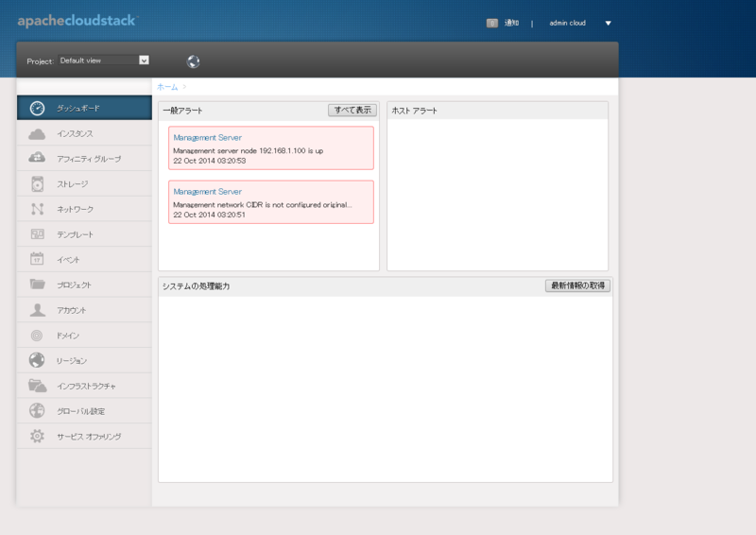Open the イベント menu item
Image resolution: width=756 pixels, height=535 pixels.
click(x=84, y=259)
